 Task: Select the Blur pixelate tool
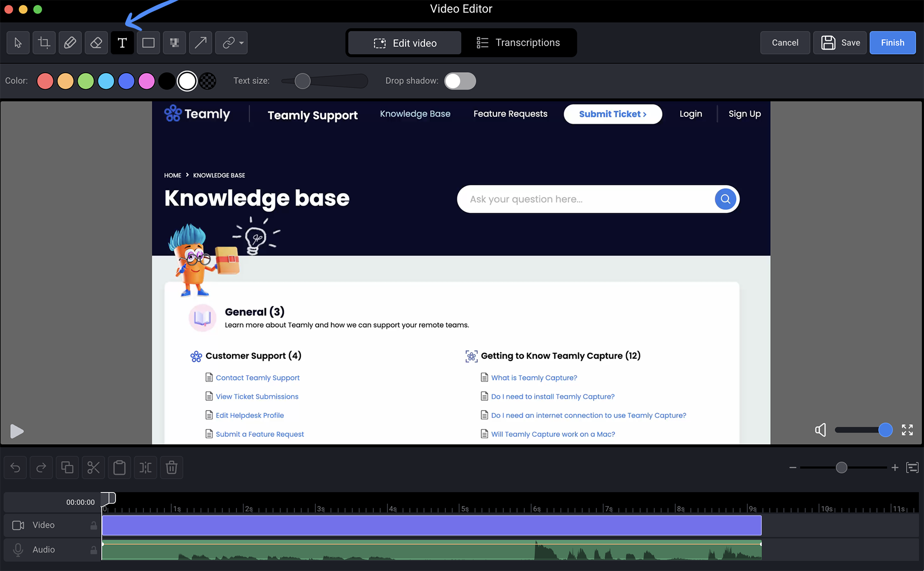pyautogui.click(x=174, y=43)
